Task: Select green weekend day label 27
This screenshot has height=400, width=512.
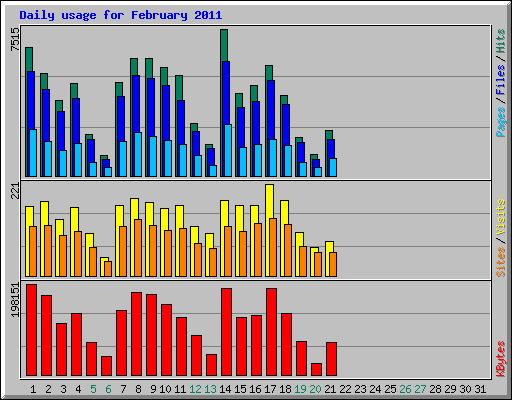Action: pos(420,389)
